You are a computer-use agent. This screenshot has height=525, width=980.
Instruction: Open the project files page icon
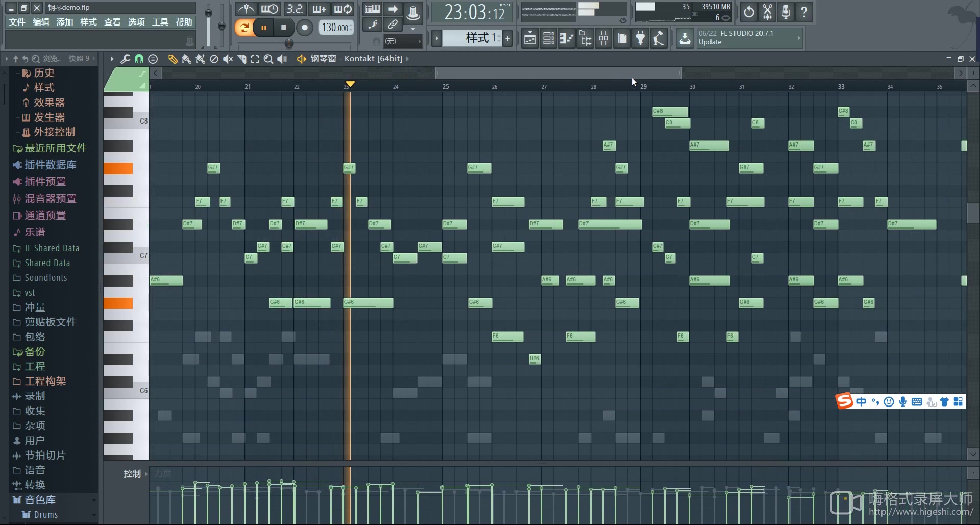pos(622,38)
